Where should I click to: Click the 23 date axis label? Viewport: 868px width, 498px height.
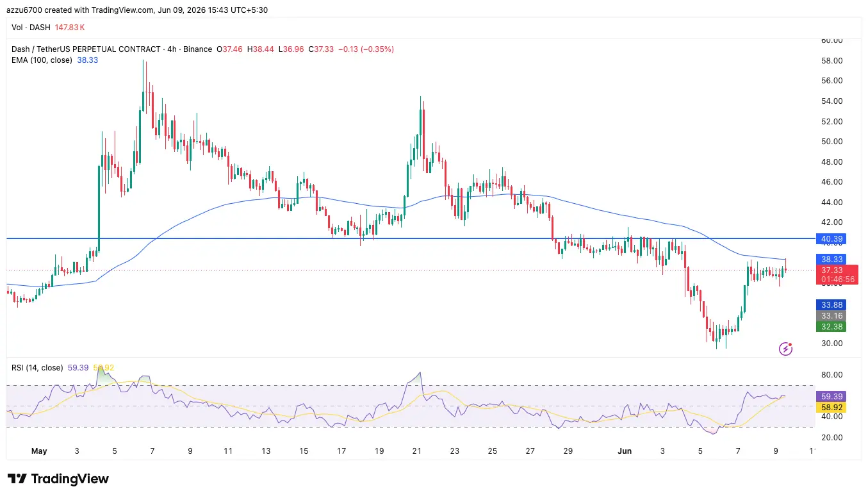[x=455, y=451]
